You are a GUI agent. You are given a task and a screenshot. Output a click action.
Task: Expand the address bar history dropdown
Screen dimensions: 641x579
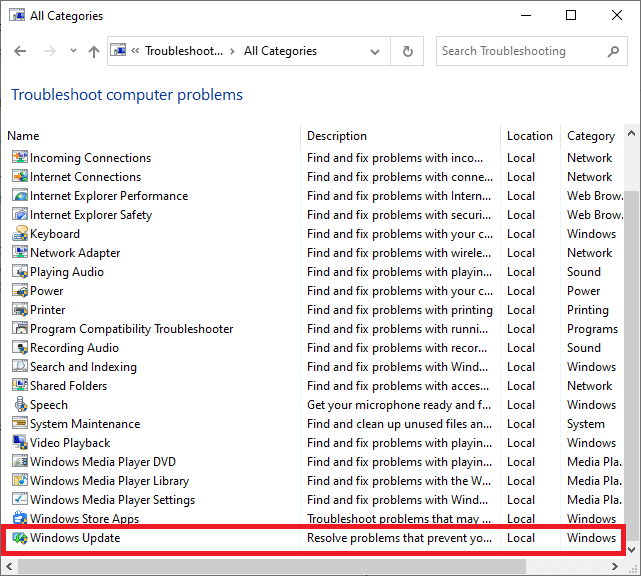[x=375, y=52]
